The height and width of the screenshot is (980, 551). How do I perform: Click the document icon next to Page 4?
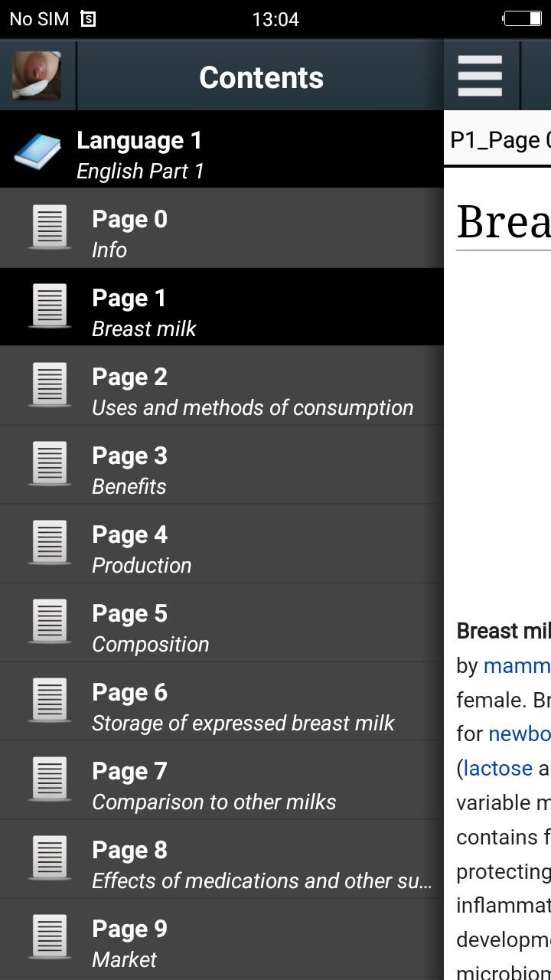(x=50, y=542)
